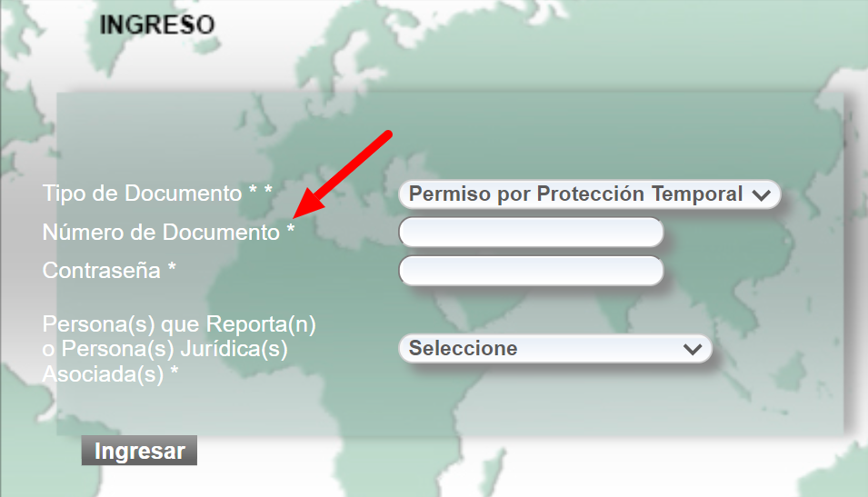Click the Persona(s) que Reporta(n) label
This screenshot has width=868, height=497.
click(x=185, y=324)
